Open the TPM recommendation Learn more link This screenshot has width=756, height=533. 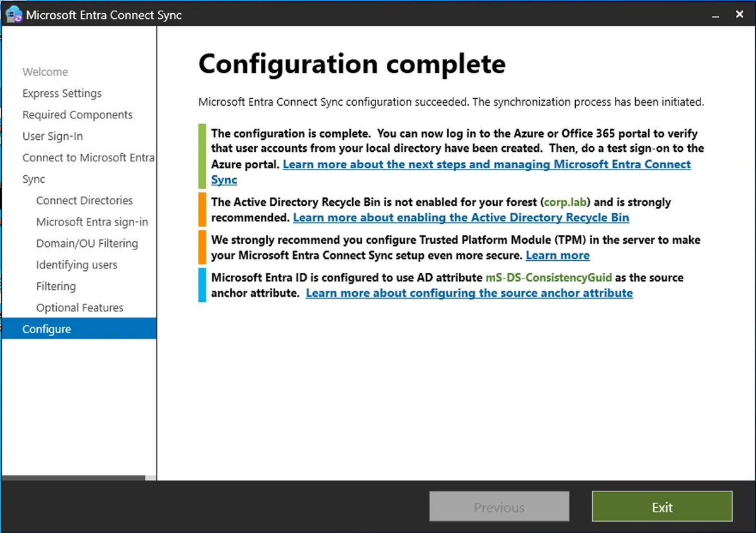pos(558,255)
